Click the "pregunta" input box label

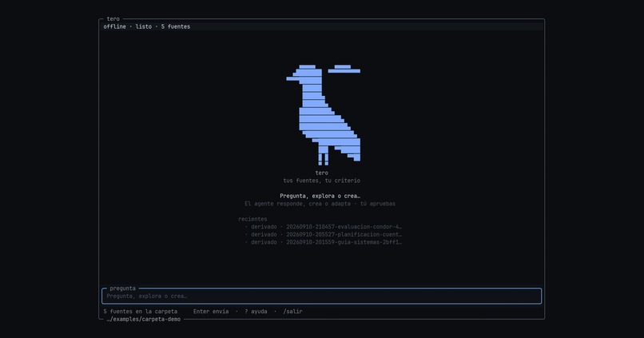click(x=122, y=288)
